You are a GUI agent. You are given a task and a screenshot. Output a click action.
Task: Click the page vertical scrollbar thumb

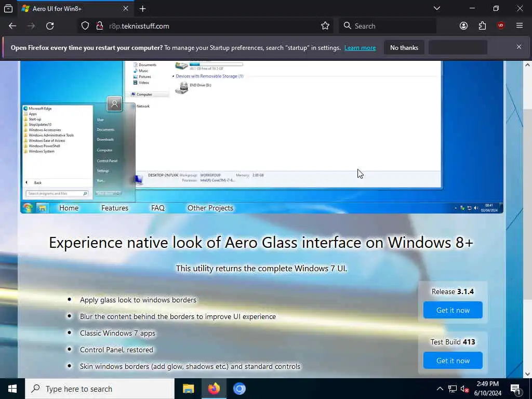(x=527, y=204)
